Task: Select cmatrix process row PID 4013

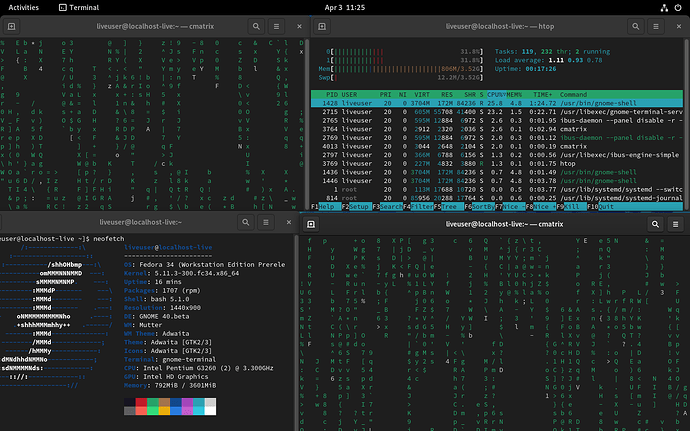Action: tap(497, 146)
